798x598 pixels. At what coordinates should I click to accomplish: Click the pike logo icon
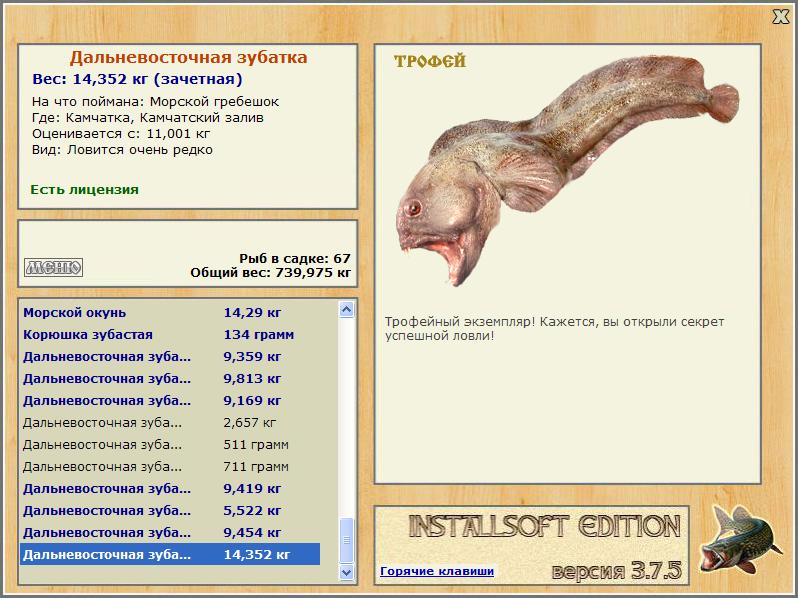pyautogui.click(x=739, y=540)
